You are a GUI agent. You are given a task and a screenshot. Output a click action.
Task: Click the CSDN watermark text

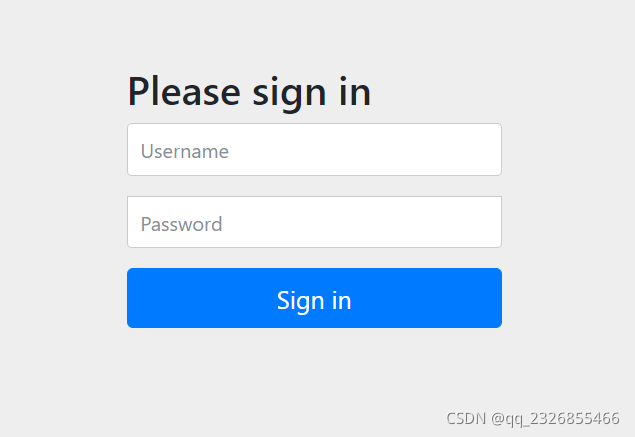tap(466, 418)
